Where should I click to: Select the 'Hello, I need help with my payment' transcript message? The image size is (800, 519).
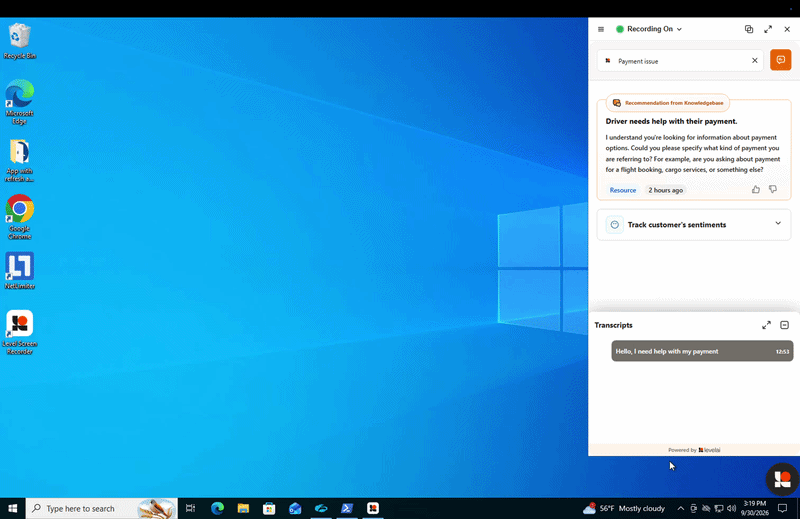pyautogui.click(x=702, y=351)
